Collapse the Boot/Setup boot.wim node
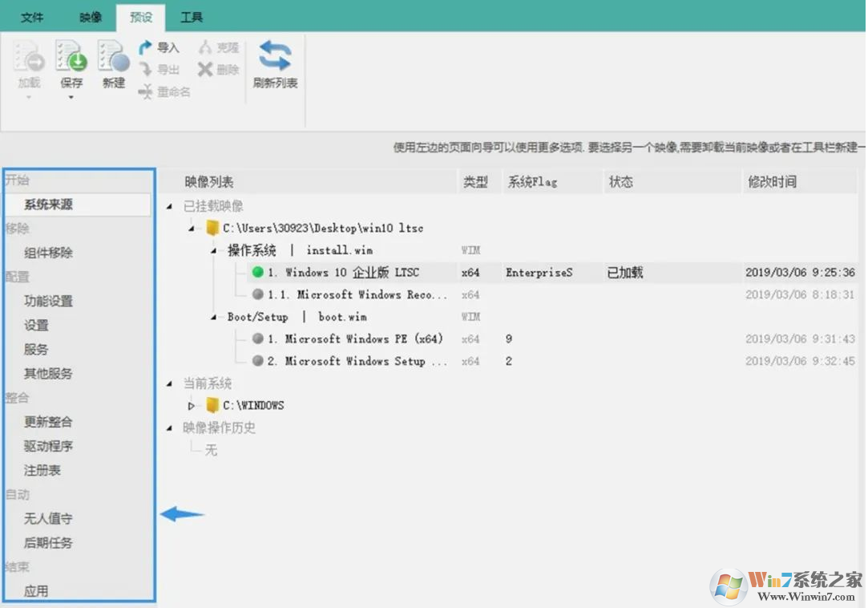 pyautogui.click(x=214, y=318)
